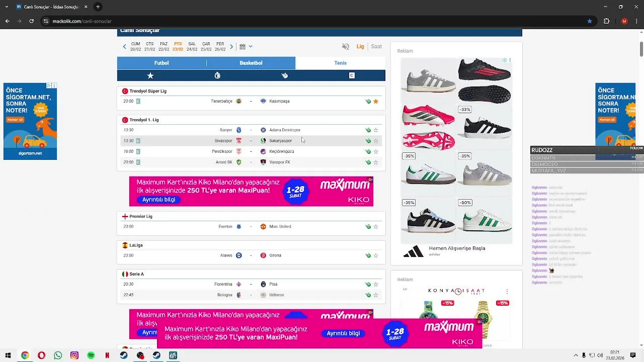This screenshot has height=362, width=644.
Task: Follow RUDOZZ in the overlay list
Action: [x=636, y=148]
